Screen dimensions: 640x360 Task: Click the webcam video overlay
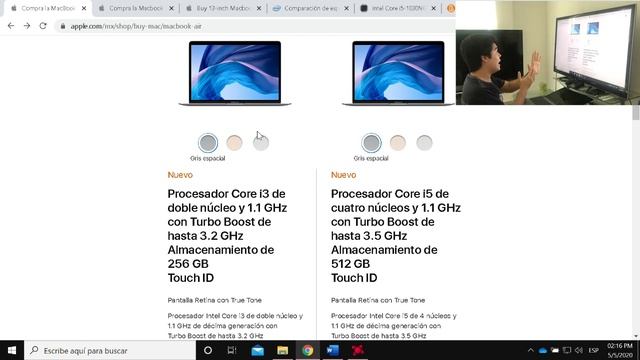click(x=548, y=52)
